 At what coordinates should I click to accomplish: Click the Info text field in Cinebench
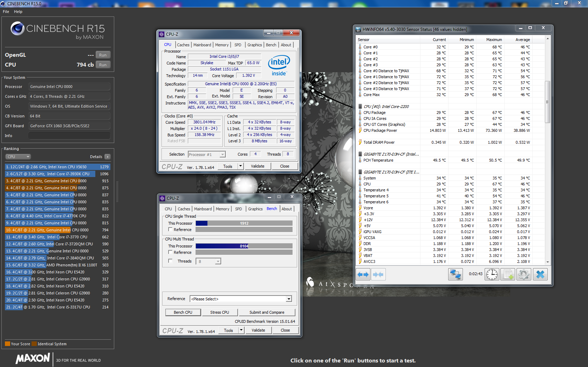[69, 136]
